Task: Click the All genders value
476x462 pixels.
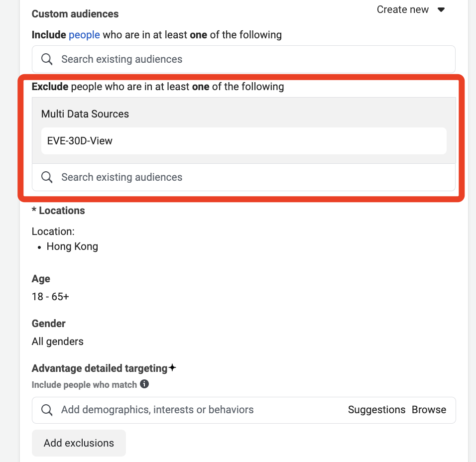Action: [x=58, y=342]
